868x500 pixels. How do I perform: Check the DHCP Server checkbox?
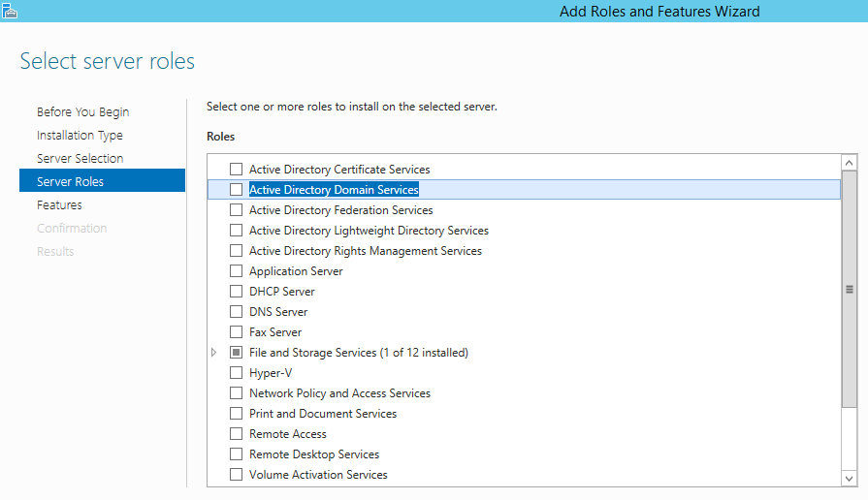(x=236, y=292)
